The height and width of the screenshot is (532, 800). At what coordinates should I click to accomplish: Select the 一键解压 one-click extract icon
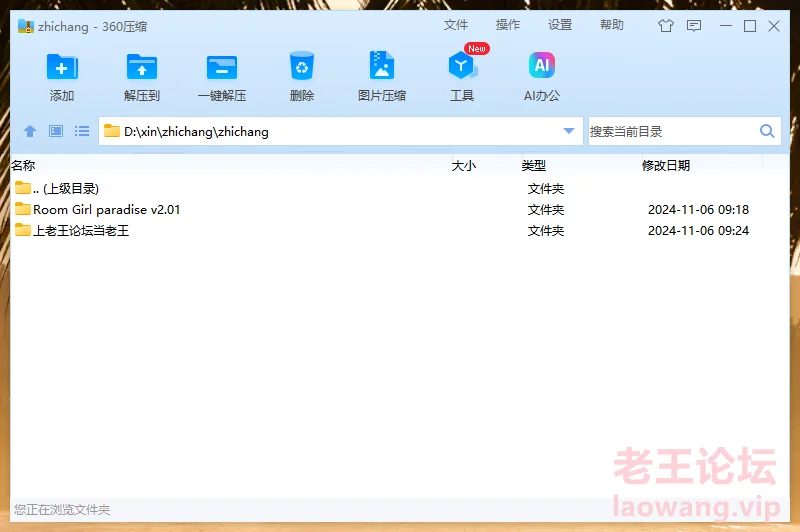point(222,67)
